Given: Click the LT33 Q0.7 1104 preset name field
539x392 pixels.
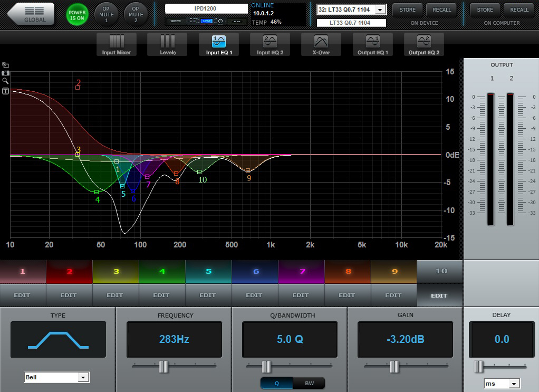Looking at the screenshot, I should [x=351, y=23].
